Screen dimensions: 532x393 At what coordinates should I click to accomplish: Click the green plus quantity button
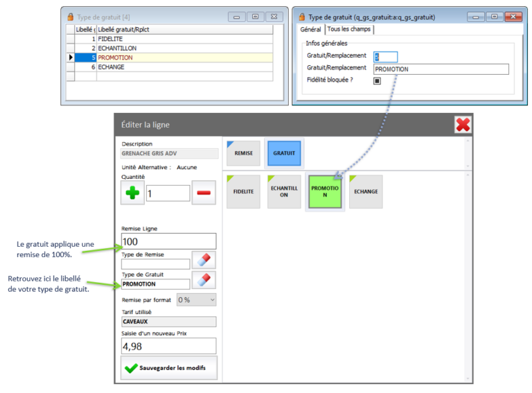click(132, 193)
